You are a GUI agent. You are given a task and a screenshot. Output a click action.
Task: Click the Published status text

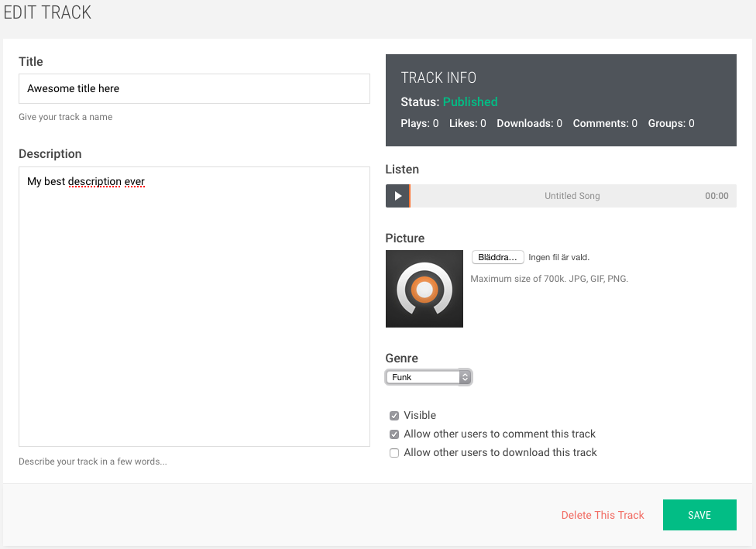click(470, 102)
